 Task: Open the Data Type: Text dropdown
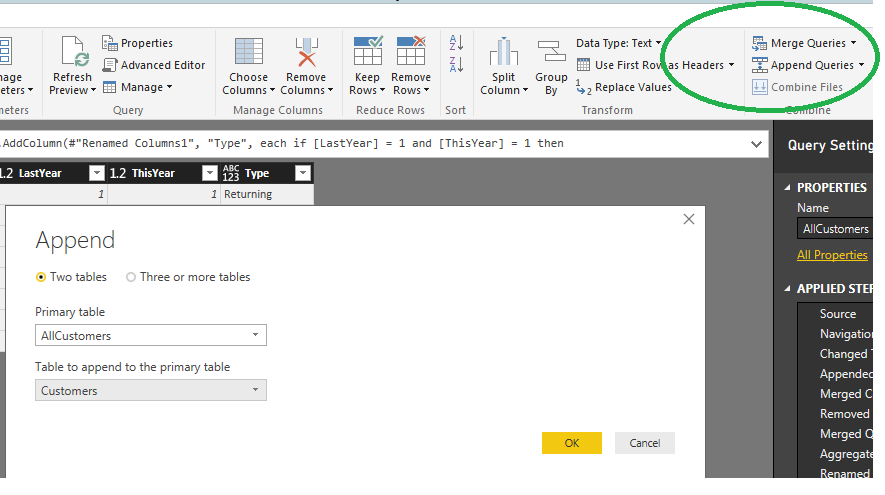click(619, 43)
